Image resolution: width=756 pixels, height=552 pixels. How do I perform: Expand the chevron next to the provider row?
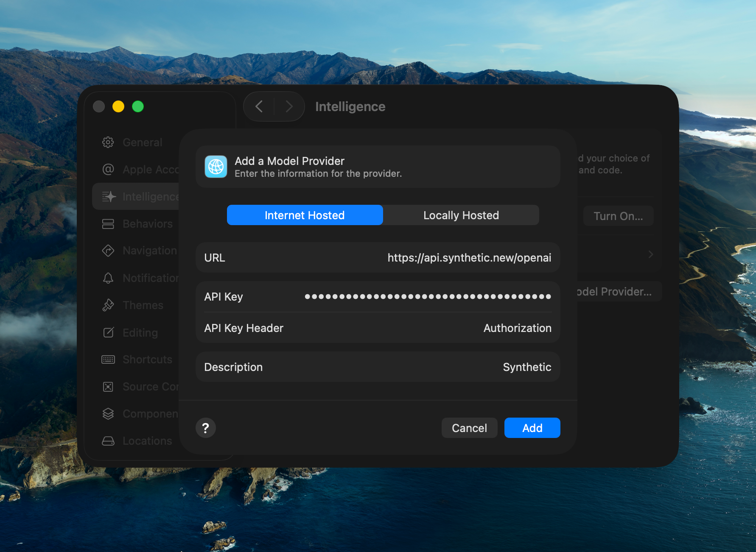click(x=650, y=254)
